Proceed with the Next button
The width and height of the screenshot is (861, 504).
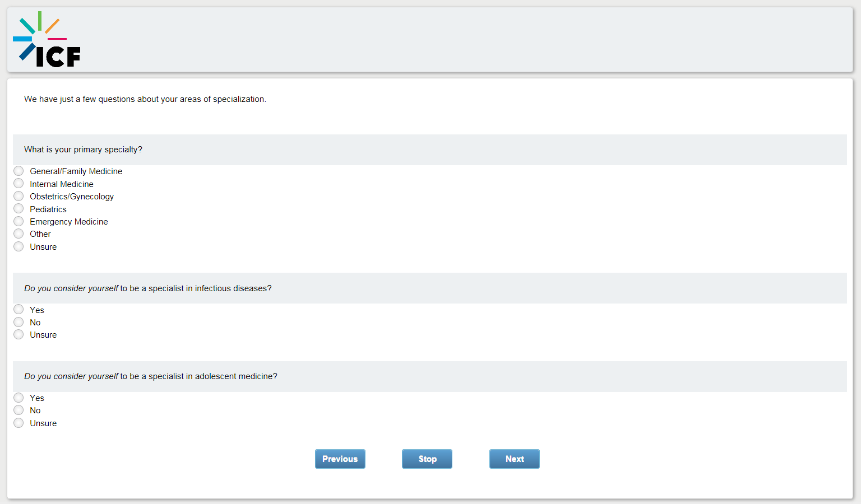point(514,459)
